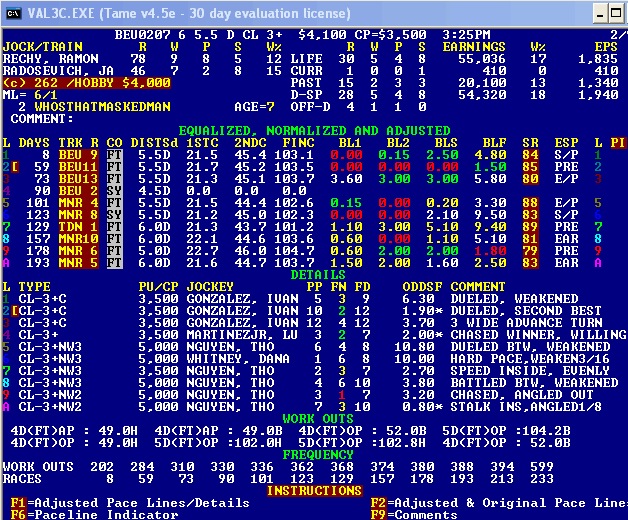Select the ESP column header
628x520 pixels.
pos(566,143)
